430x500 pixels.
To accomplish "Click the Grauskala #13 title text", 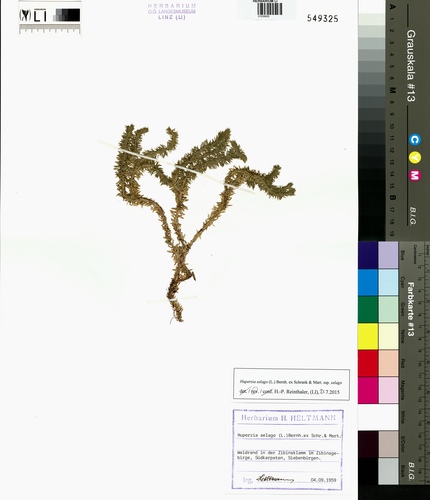I will click(411, 66).
